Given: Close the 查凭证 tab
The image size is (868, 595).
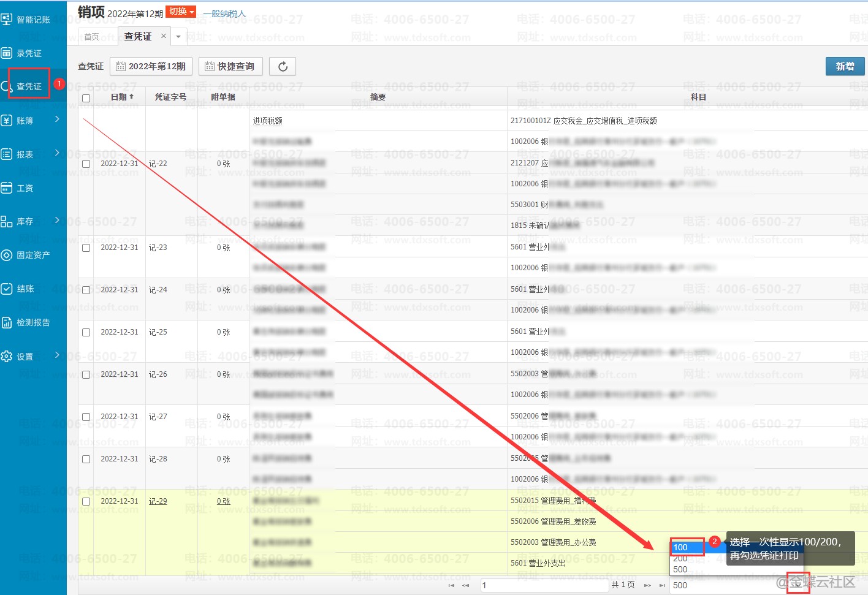Looking at the screenshot, I should (x=164, y=36).
